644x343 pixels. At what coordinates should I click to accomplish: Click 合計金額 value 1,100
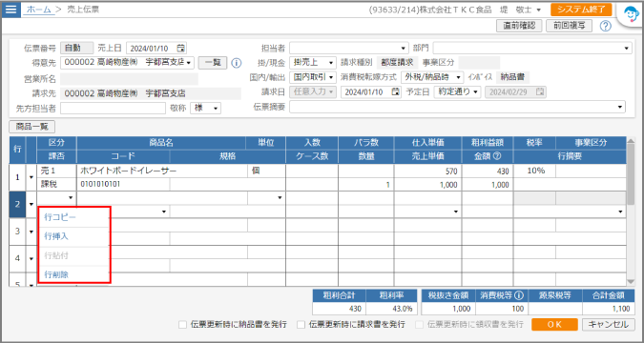pos(609,309)
